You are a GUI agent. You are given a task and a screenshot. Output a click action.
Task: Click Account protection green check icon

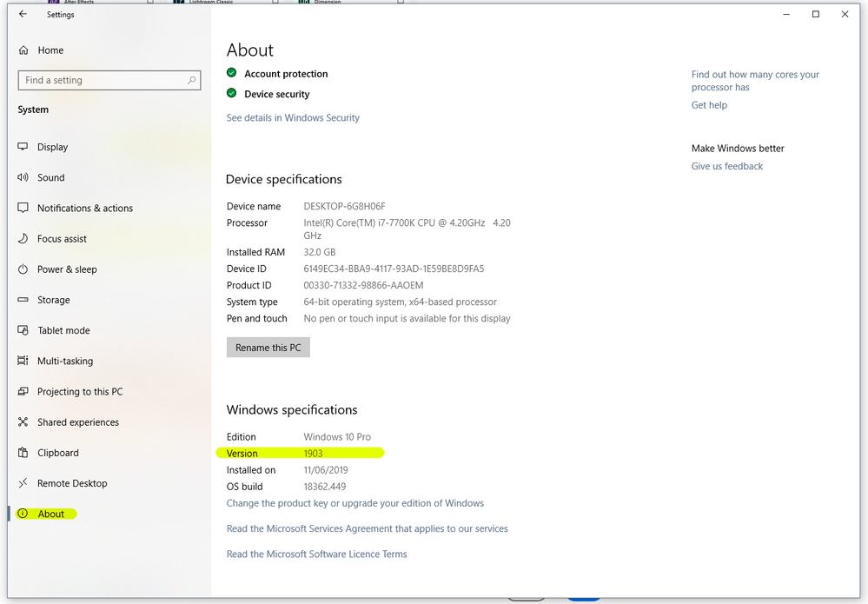(x=232, y=72)
